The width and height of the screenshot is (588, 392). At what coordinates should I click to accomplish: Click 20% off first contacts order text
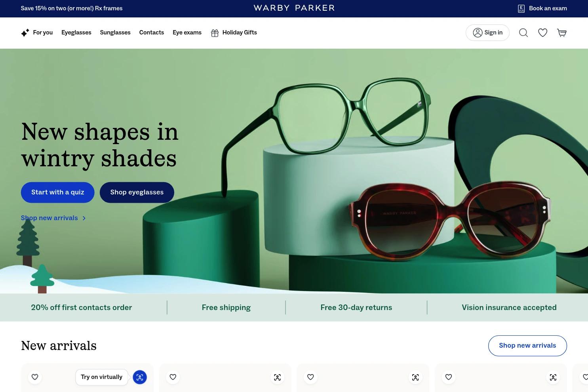point(82,308)
